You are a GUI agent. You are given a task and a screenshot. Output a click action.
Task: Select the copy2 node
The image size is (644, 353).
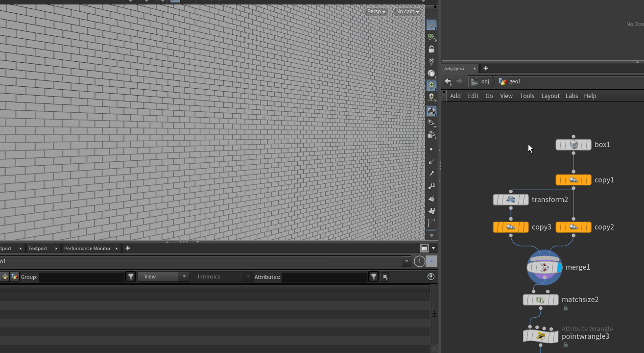[x=573, y=227]
